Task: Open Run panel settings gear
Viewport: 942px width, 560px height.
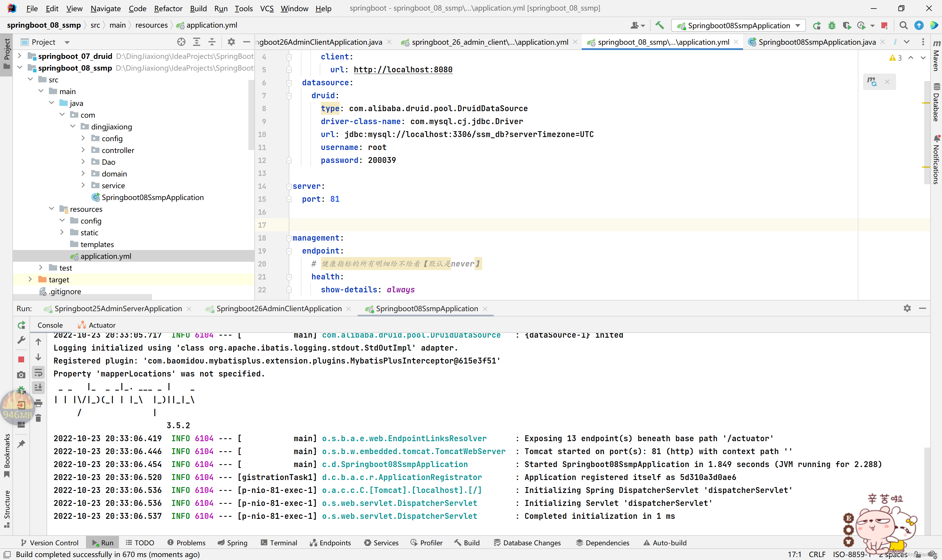Action: [907, 308]
